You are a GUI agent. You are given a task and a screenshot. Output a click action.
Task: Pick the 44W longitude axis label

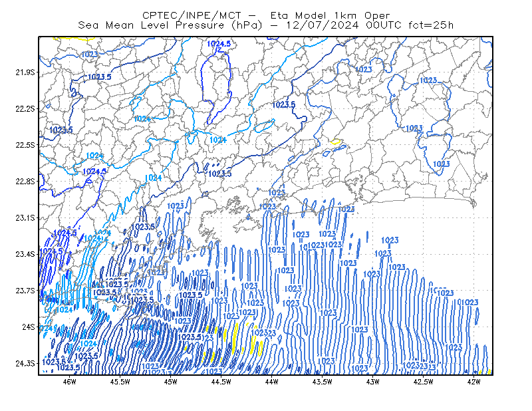click(x=272, y=382)
